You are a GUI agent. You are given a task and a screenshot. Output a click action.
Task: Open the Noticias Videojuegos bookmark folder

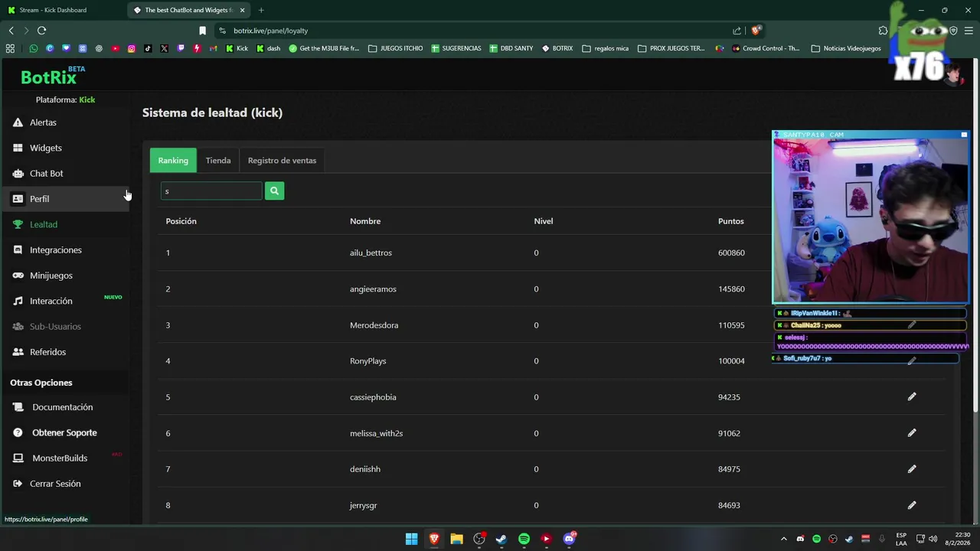click(846, 48)
